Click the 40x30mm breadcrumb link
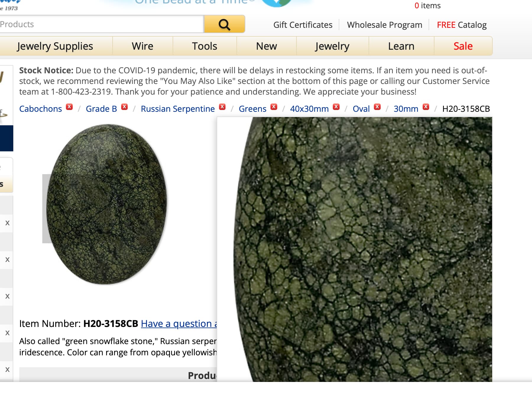The image size is (532, 405). (x=309, y=109)
